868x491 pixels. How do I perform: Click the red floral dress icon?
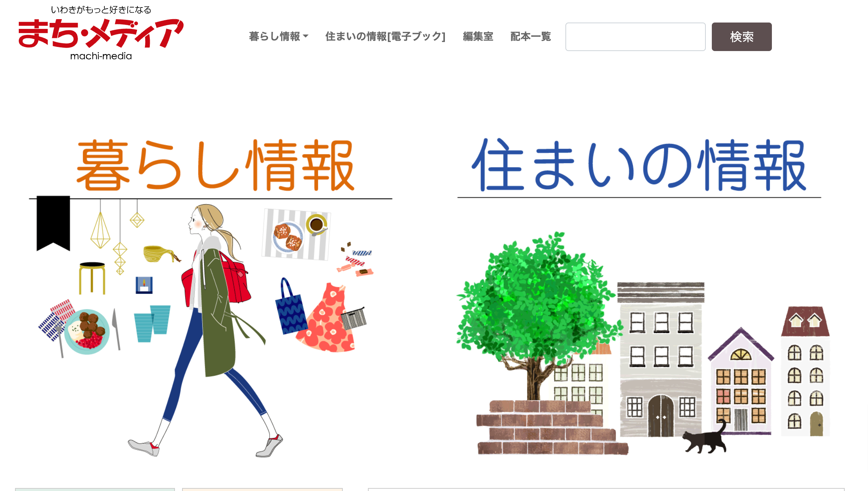tap(326, 318)
